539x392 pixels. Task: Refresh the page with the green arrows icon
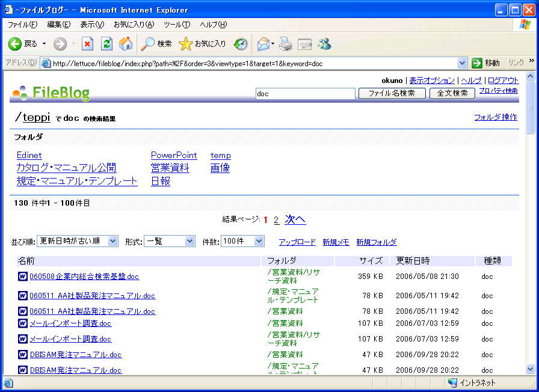pyautogui.click(x=106, y=44)
